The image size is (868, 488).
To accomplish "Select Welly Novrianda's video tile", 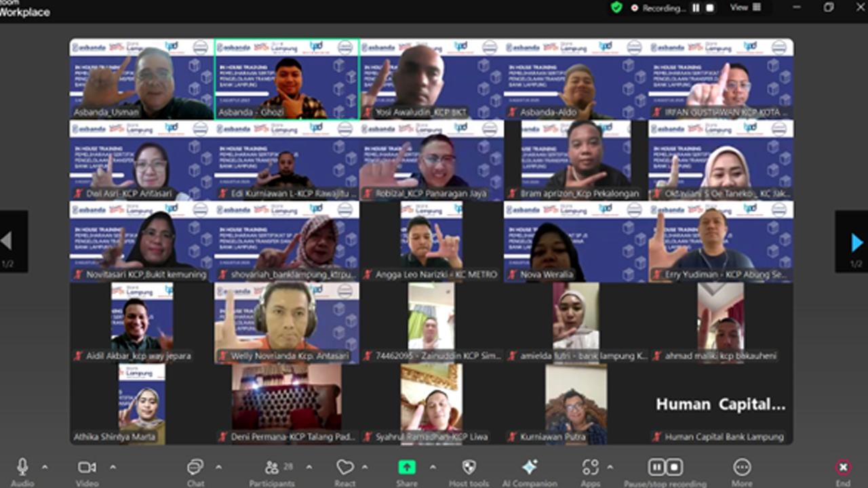I will (x=287, y=323).
